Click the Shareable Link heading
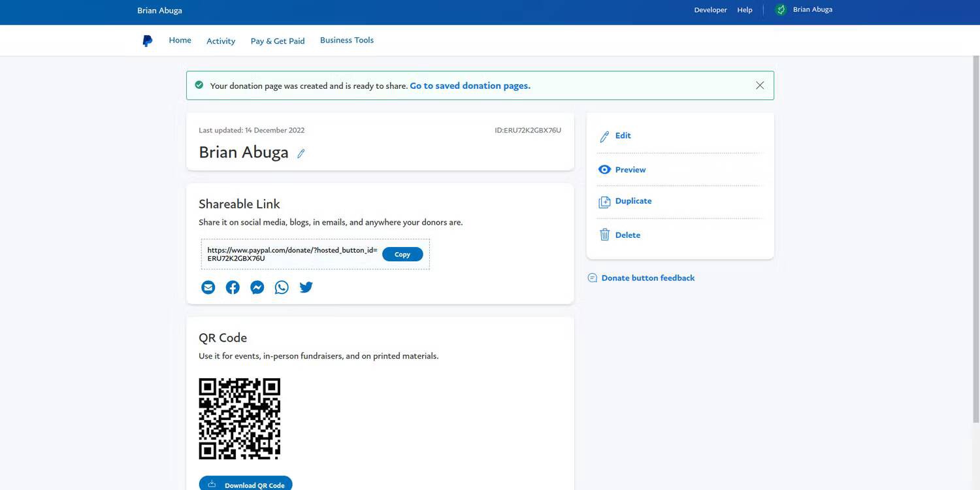 [239, 204]
